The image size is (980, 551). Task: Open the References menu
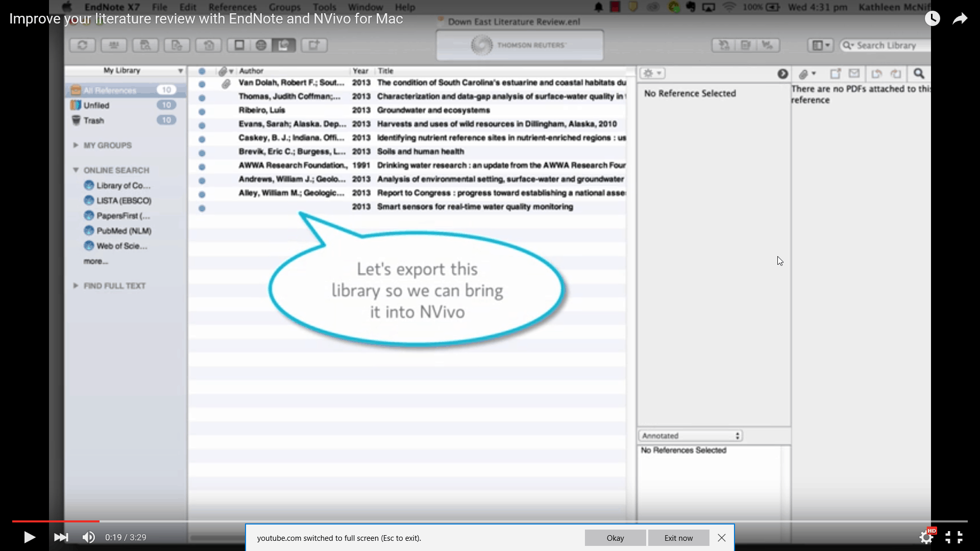point(232,7)
